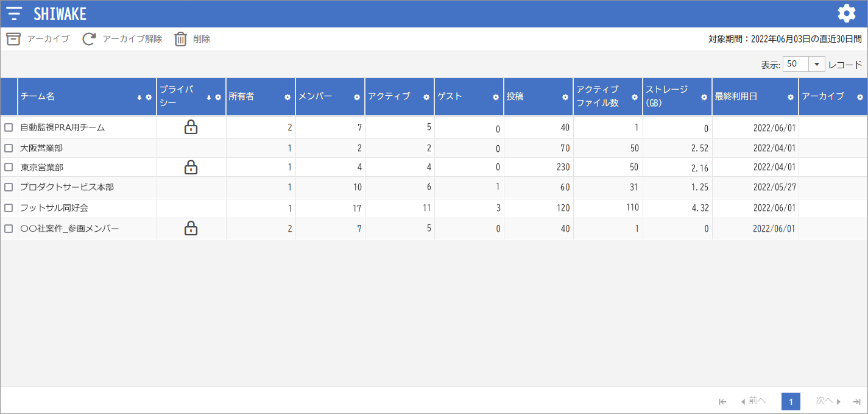This screenshot has width=868, height=414.
Task: Click the sort arrow on プライバシー header
Action: click(208, 98)
